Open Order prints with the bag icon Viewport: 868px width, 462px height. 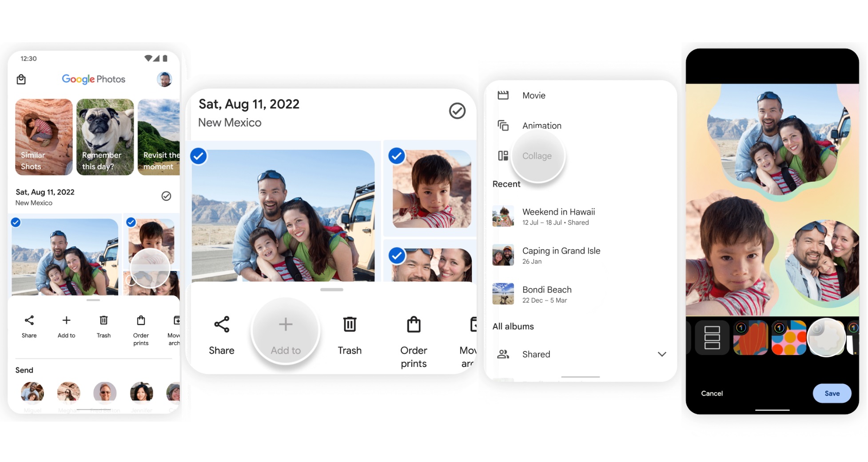pos(413,324)
